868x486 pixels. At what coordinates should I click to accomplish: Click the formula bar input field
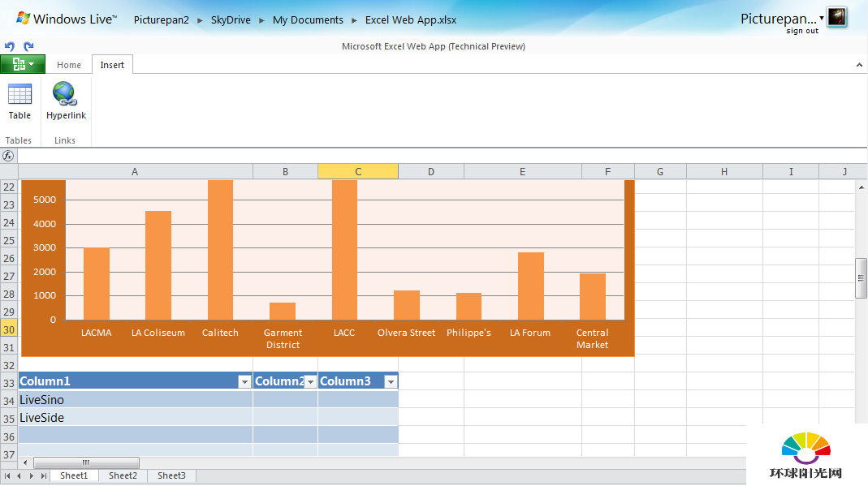[x=442, y=156]
